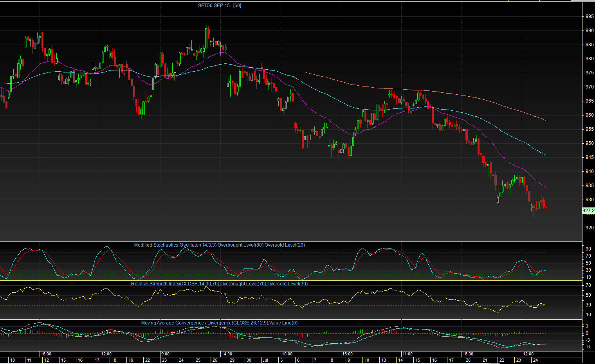Select the Modified Stochastics Oscillator indicator label
This screenshot has height=364, width=595.
click(x=220, y=245)
